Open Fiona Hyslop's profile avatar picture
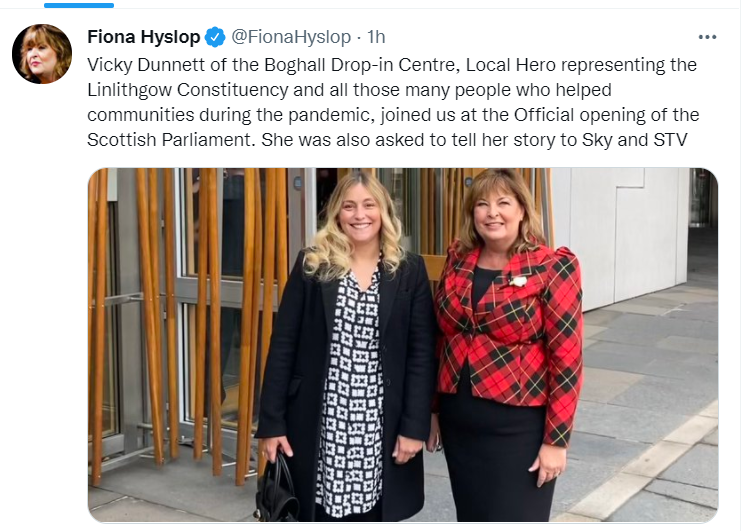The image size is (742, 531). pos(42,54)
